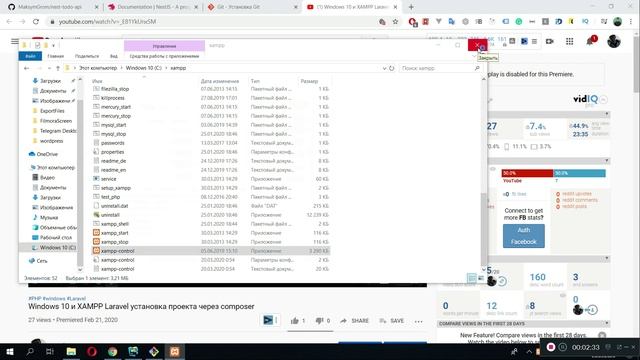Pause the screen recording

[x=562, y=347]
